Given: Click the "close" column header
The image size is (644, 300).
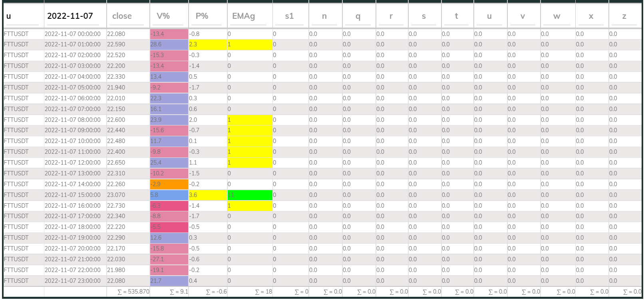Looking at the screenshot, I should (122, 16).
